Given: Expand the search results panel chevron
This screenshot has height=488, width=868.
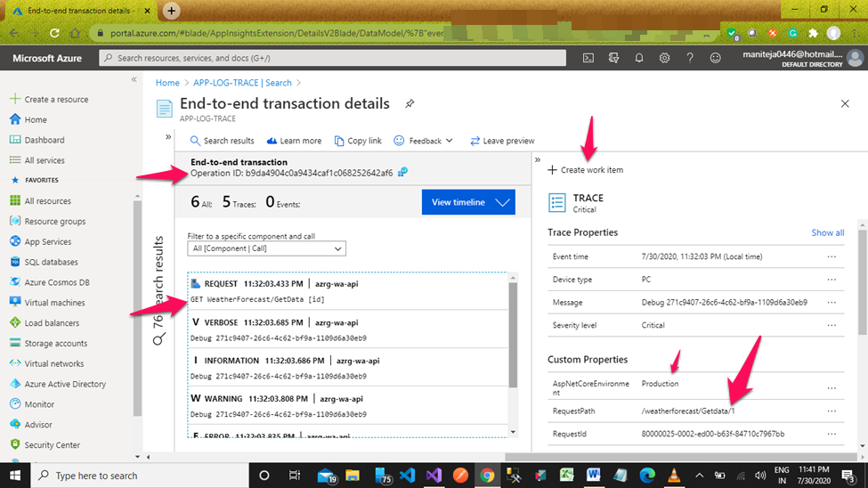Looking at the screenshot, I should [x=168, y=137].
